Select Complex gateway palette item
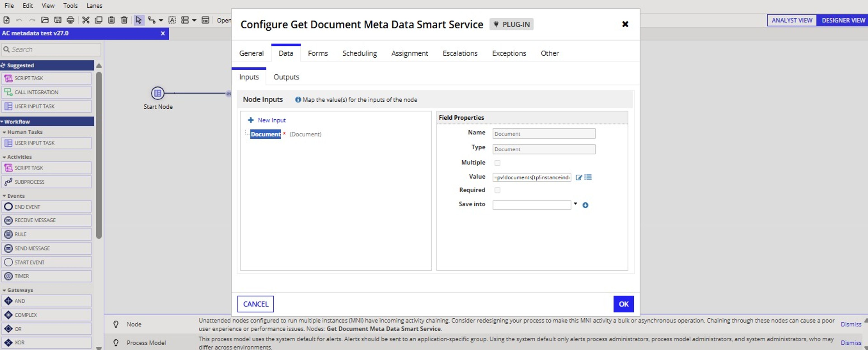 (x=47, y=315)
